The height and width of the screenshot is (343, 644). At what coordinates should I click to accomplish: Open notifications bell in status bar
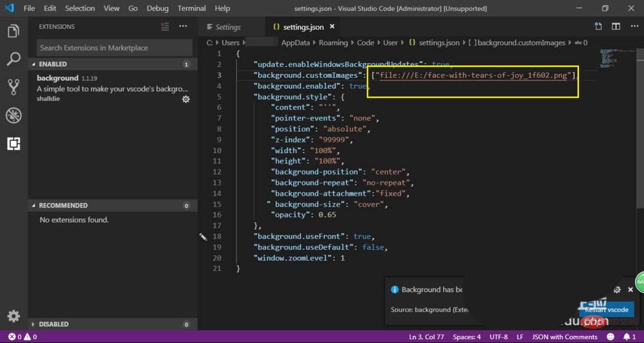(x=629, y=337)
